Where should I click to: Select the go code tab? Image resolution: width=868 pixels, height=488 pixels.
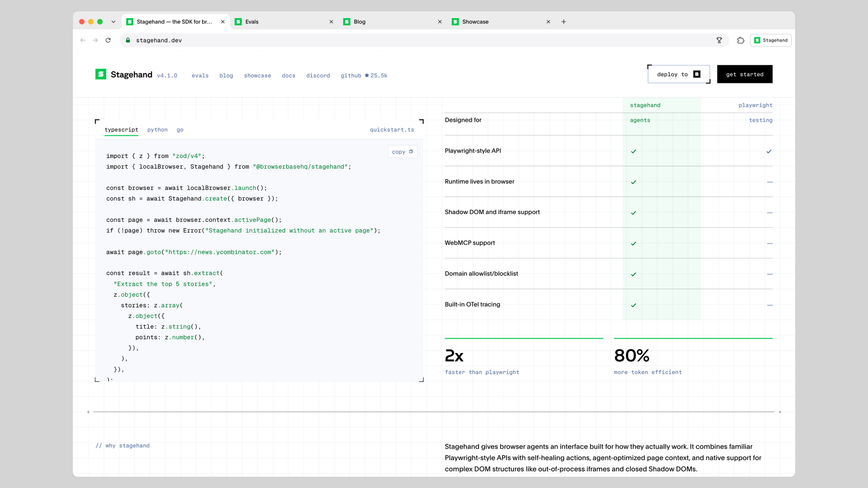tap(180, 130)
